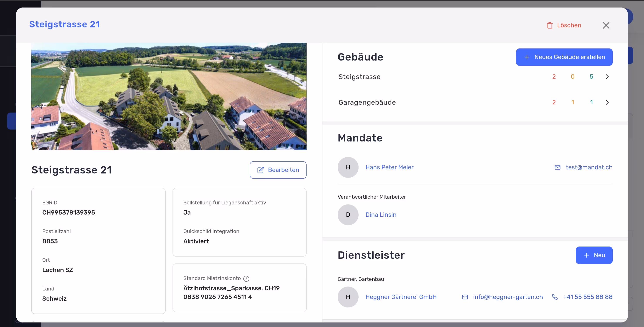Click the red count 2 in Garagengebäude row
Image resolution: width=644 pixels, height=327 pixels.
tap(554, 102)
